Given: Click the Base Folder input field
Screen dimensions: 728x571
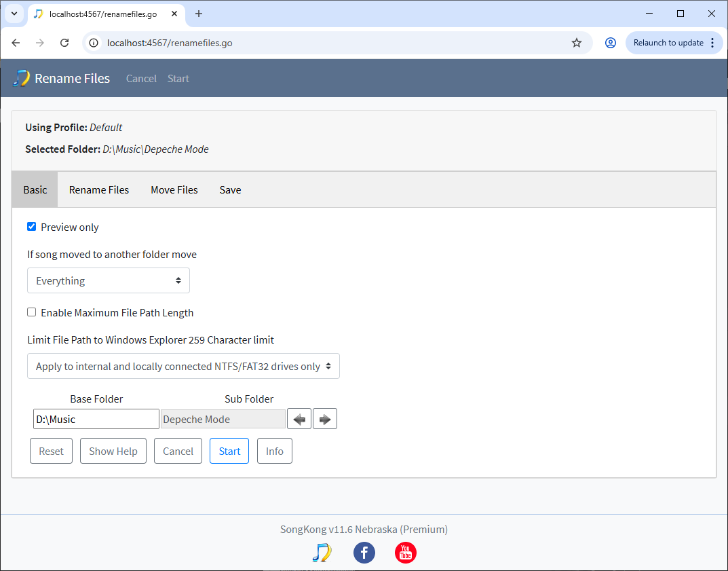Looking at the screenshot, I should pos(96,419).
